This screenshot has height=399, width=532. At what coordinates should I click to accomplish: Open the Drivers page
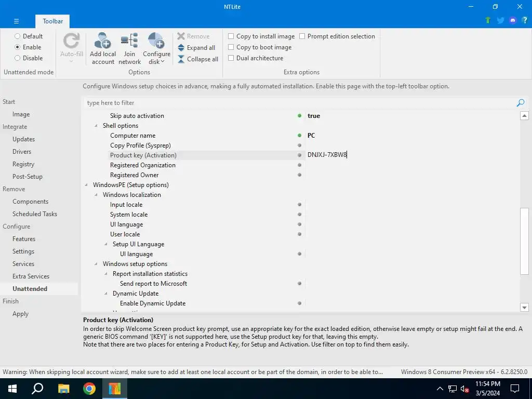22,152
